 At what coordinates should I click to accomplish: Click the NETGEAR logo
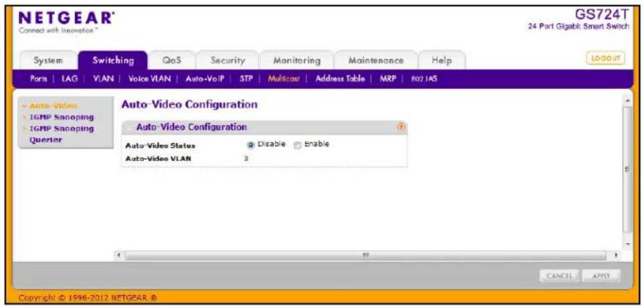click(66, 17)
